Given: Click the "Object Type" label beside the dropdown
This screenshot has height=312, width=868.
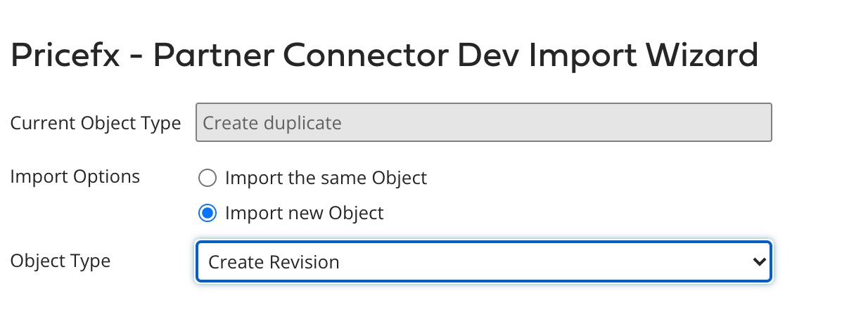Looking at the screenshot, I should coord(60,261).
